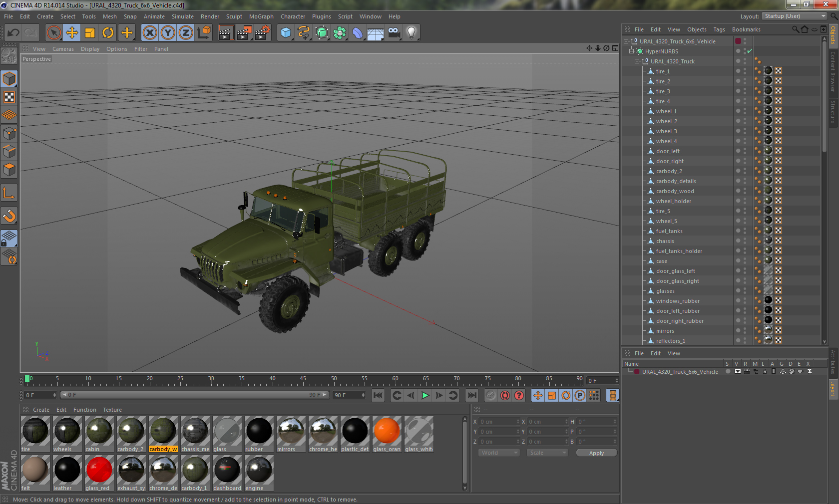Open the Simulate menu
Screen dimensions: 839x504
tap(183, 16)
